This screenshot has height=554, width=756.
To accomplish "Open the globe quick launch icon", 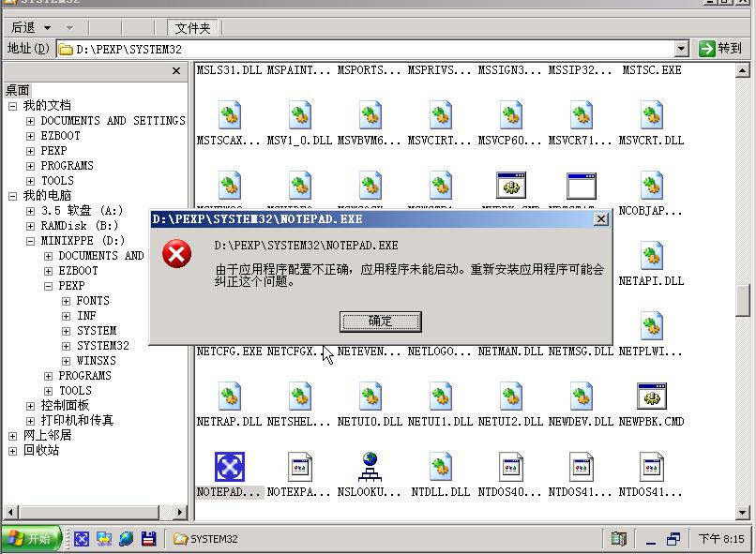I will (127, 539).
